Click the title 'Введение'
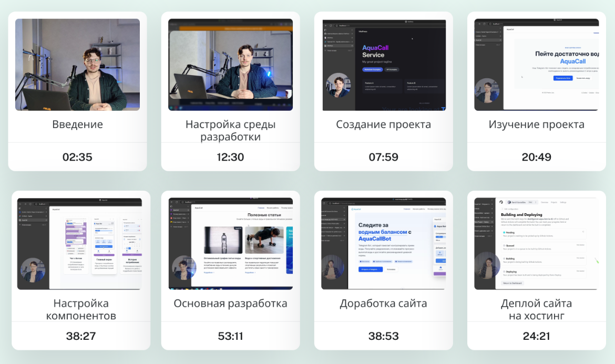Image resolution: width=615 pixels, height=364 pixels. coord(77,124)
